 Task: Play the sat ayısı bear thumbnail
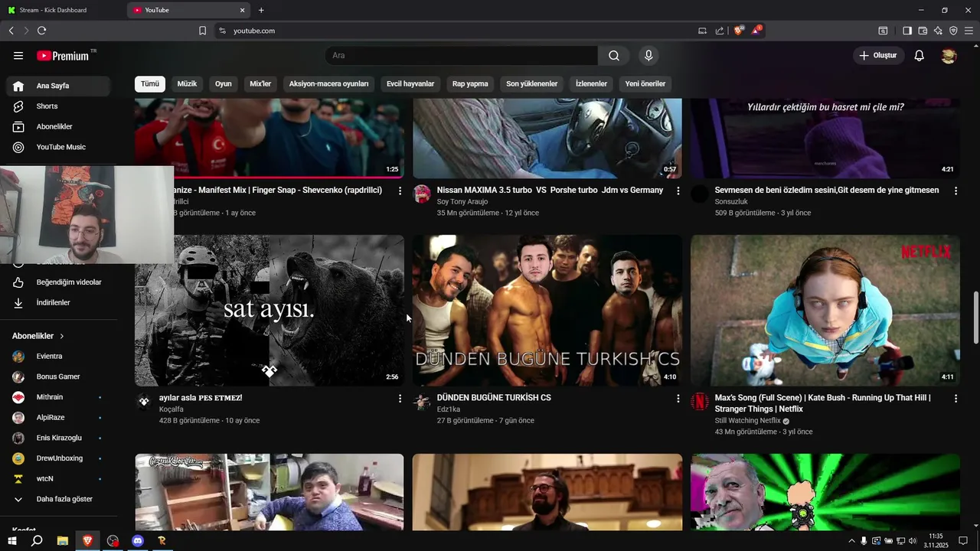pyautogui.click(x=269, y=310)
